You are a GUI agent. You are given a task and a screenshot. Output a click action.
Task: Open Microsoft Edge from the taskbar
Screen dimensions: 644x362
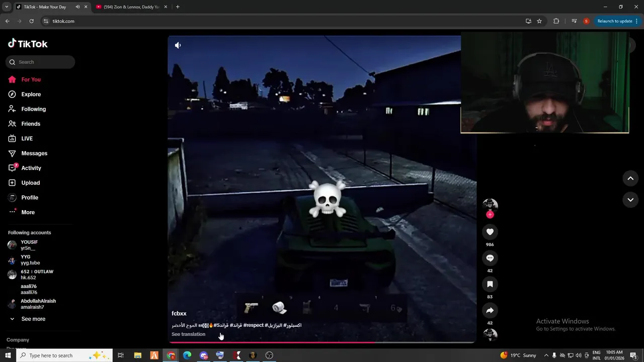pos(187,355)
